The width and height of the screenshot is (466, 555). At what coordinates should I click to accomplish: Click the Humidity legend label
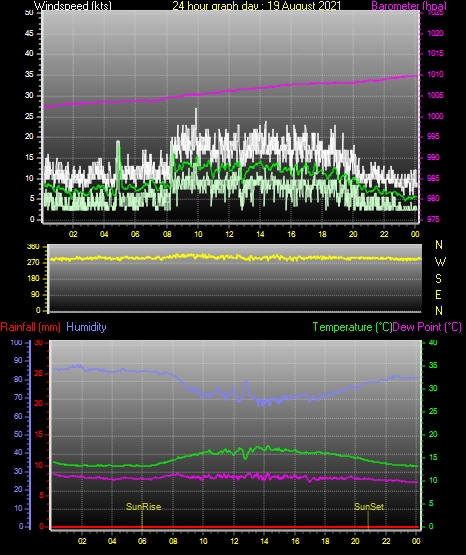tap(86, 327)
